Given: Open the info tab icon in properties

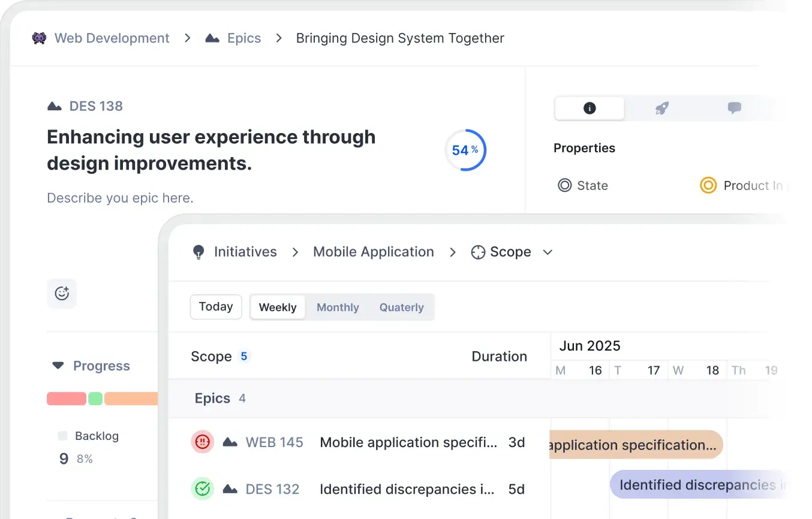Looking at the screenshot, I should point(589,108).
